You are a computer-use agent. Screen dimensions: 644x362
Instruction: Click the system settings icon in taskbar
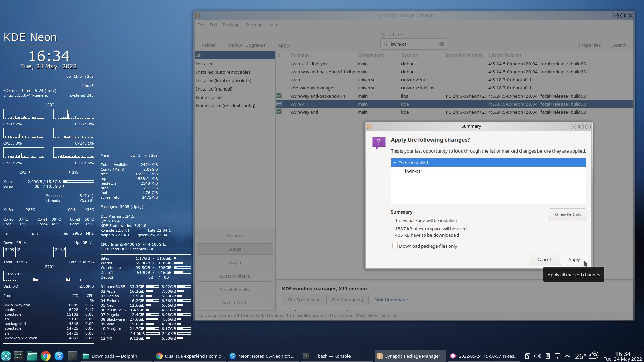19,356
